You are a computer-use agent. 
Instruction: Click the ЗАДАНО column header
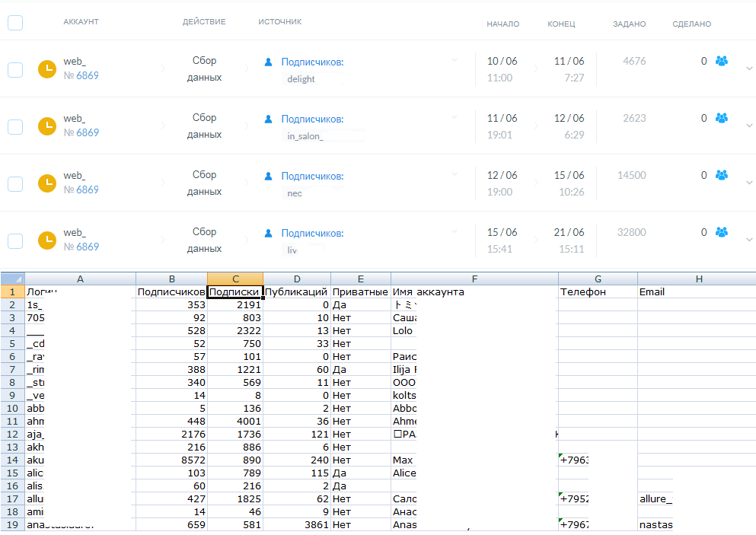629,24
